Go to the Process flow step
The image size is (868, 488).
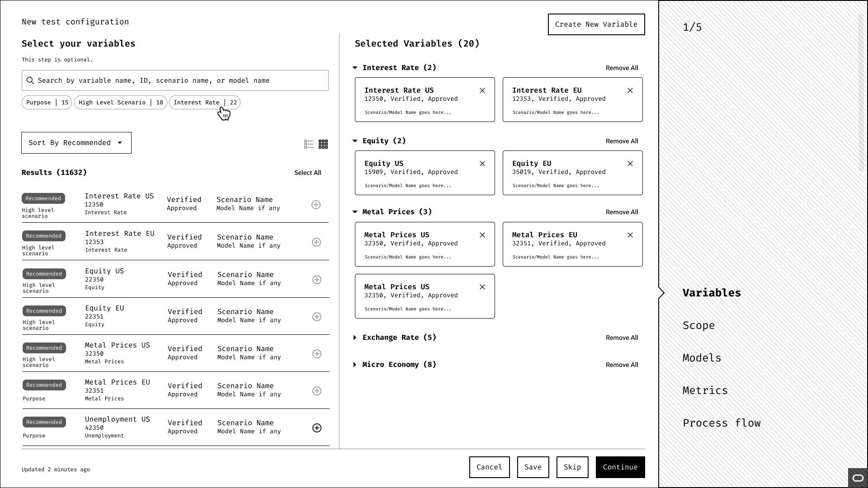point(722,423)
